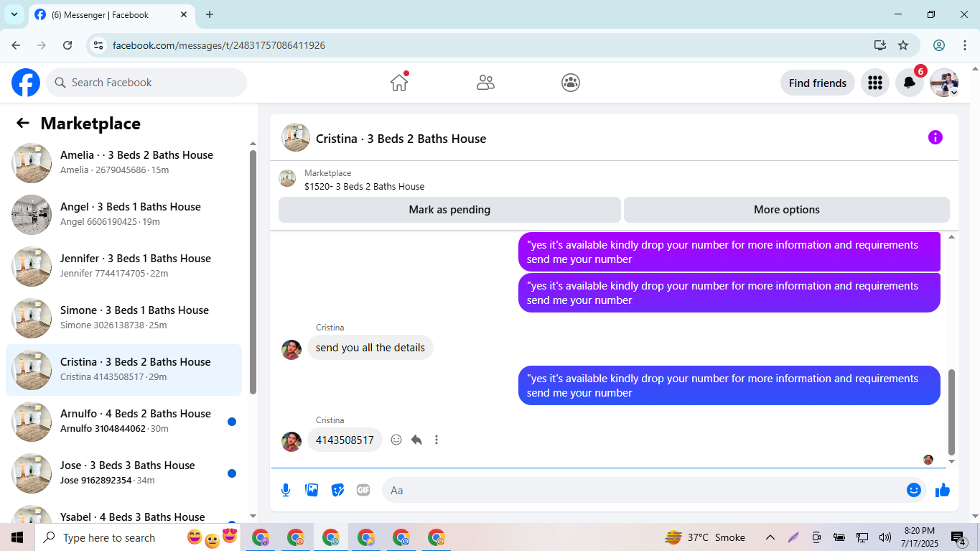Open Simone 3 Beds 1 Baths conversation

pos(123,318)
